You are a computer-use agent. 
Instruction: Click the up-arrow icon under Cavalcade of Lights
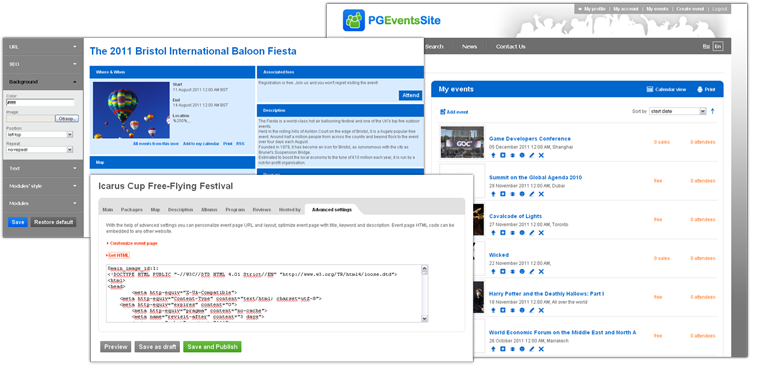pos(493,233)
